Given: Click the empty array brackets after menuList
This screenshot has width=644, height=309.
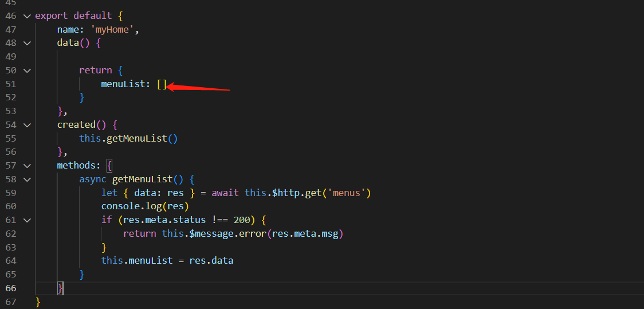Looking at the screenshot, I should pos(162,84).
